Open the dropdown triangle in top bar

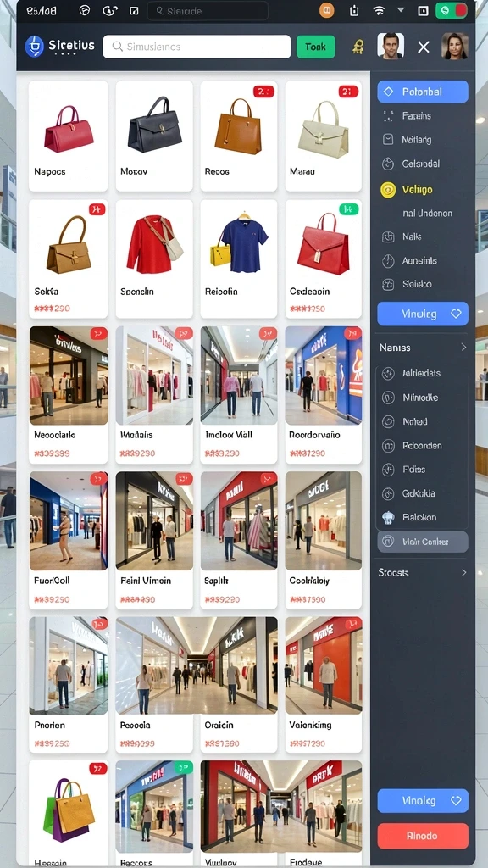pos(401,10)
